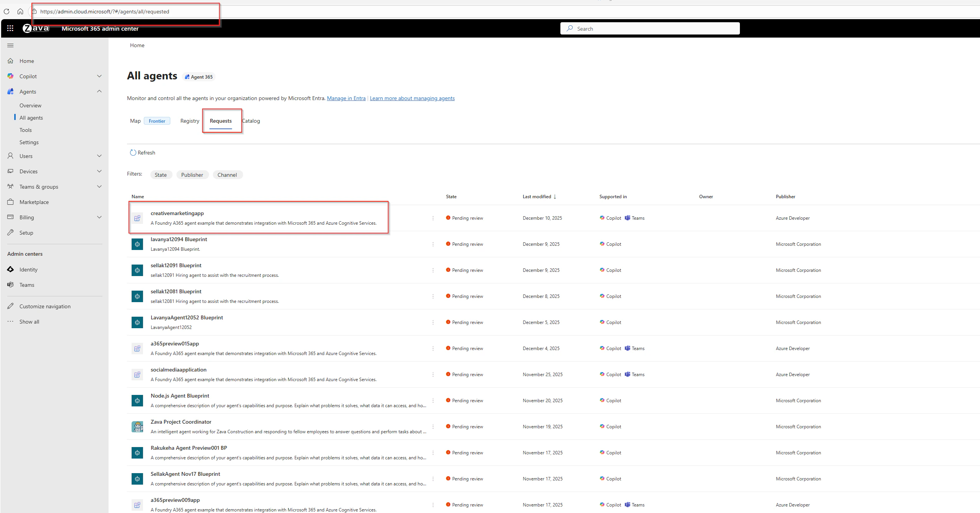Click the browser reload icon

coord(7,12)
